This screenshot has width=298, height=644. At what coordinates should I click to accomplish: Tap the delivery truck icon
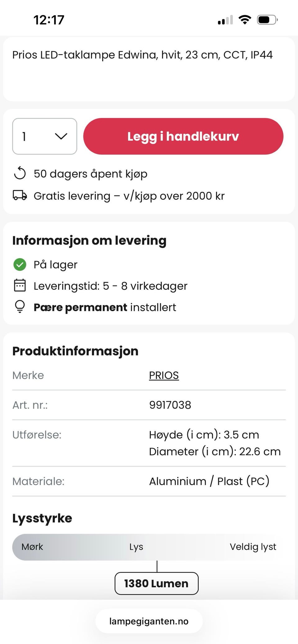[20, 196]
